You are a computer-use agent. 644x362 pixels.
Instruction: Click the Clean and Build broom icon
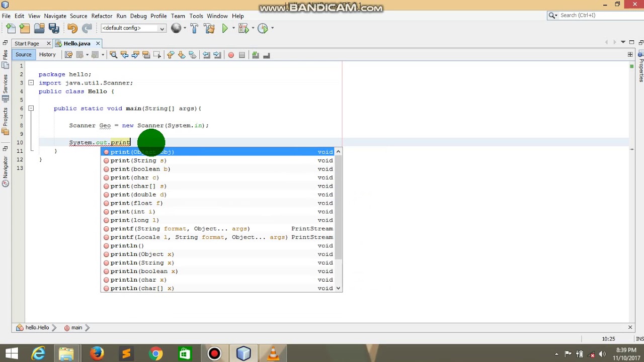[x=209, y=28]
